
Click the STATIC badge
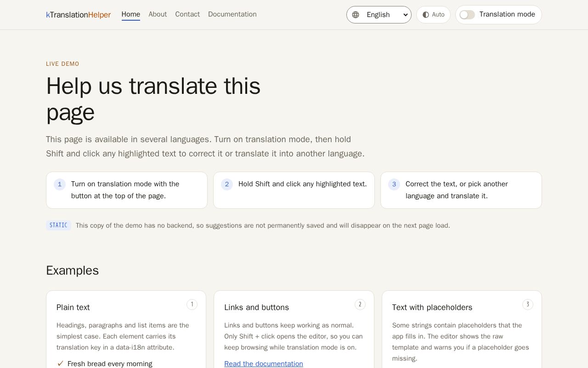click(58, 225)
